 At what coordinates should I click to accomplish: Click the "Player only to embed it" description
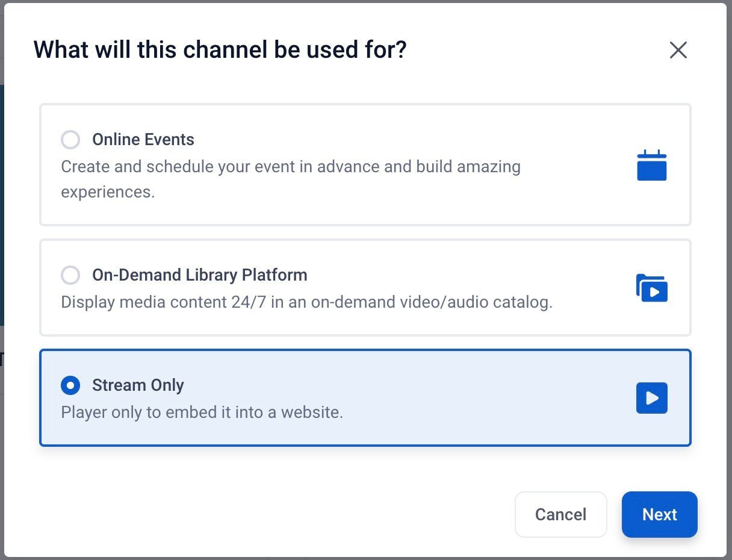pyautogui.click(x=202, y=413)
